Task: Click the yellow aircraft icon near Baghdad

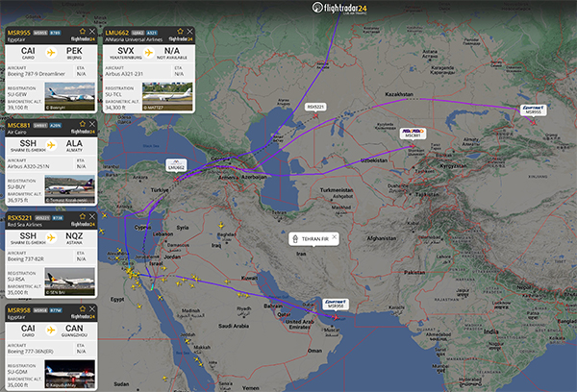Action: pyautogui.click(x=221, y=225)
